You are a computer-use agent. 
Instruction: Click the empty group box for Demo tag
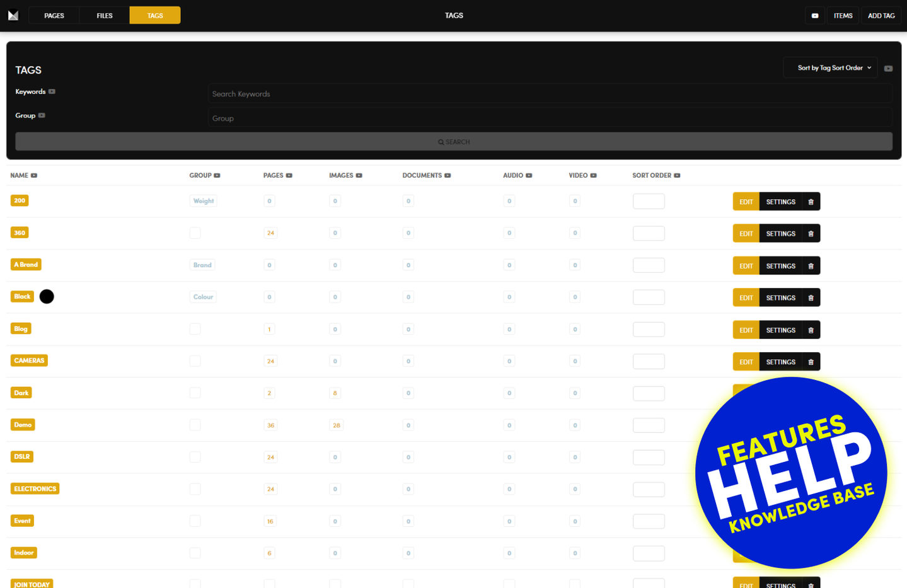195,425
